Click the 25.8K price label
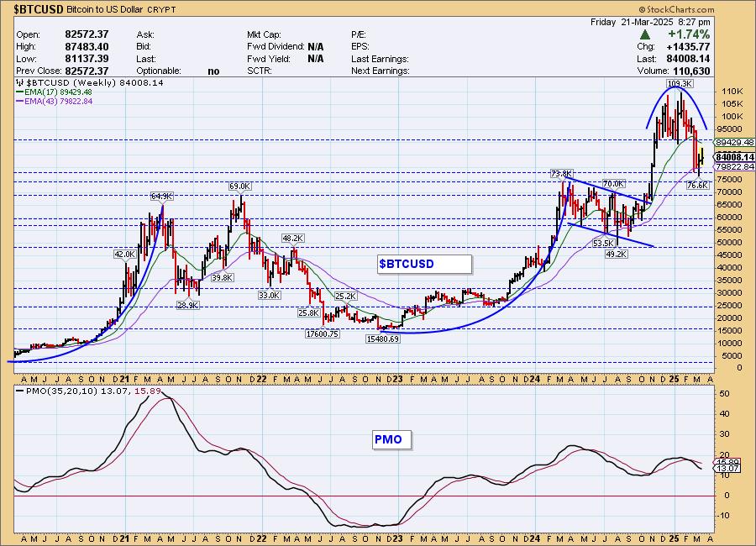The height and width of the screenshot is (546, 756). tap(308, 313)
